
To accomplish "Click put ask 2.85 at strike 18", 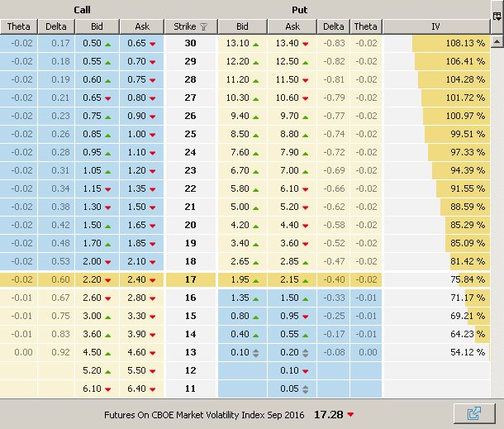I will (292, 261).
